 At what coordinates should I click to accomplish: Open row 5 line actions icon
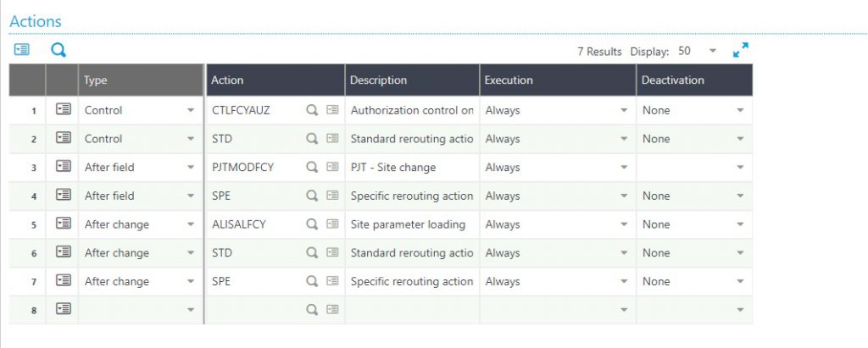pyautogui.click(x=64, y=224)
